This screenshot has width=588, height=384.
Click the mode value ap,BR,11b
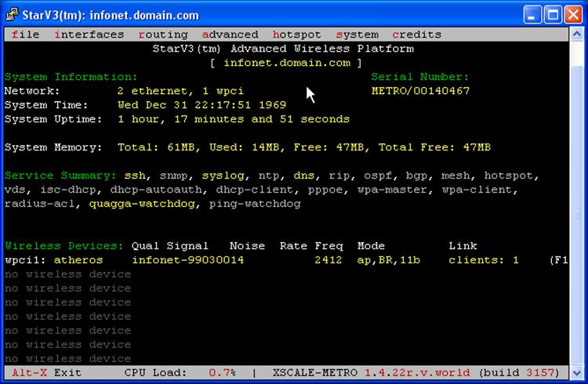click(x=389, y=260)
